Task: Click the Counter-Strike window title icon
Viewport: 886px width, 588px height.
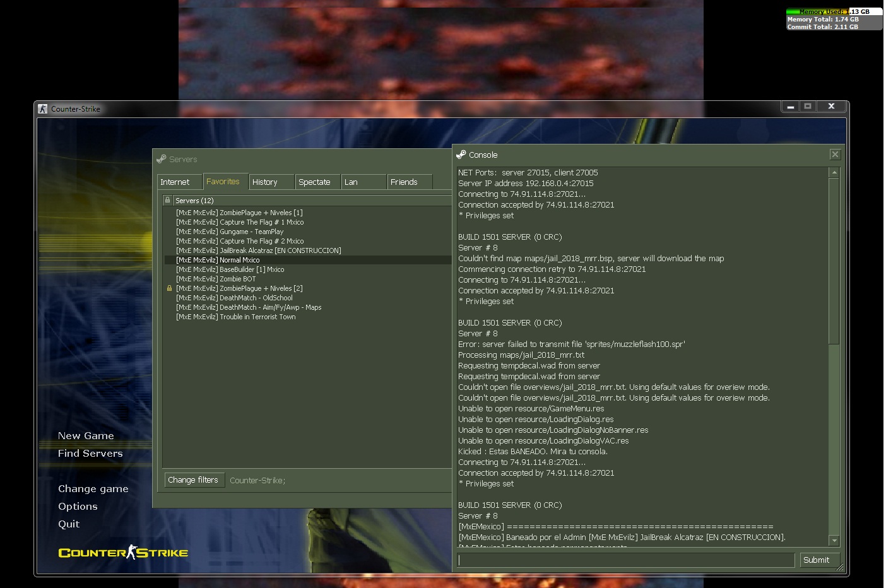Action: click(43, 109)
